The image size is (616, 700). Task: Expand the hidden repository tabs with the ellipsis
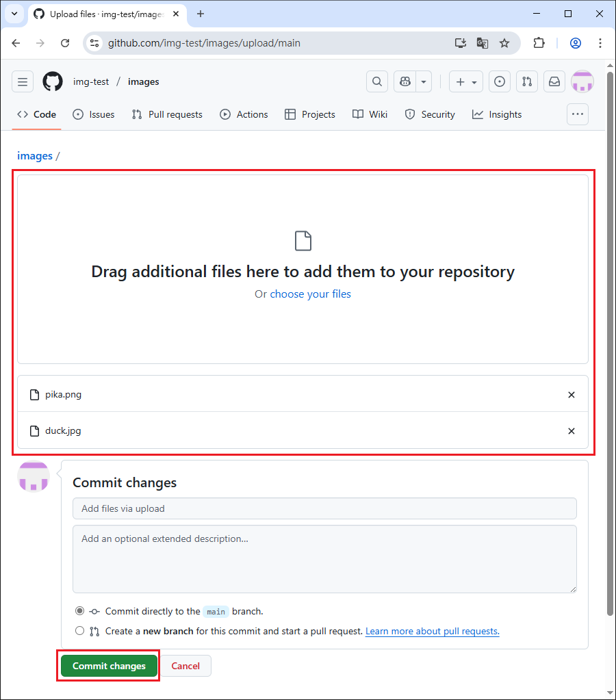point(577,114)
